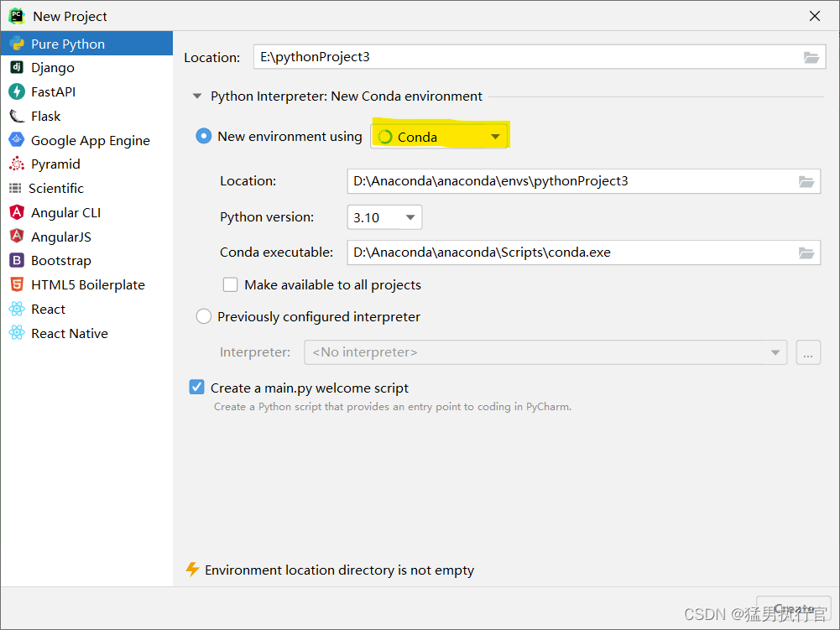Click the Python Interpreter: New Conda environment heading
This screenshot has height=630, width=840.
[347, 96]
